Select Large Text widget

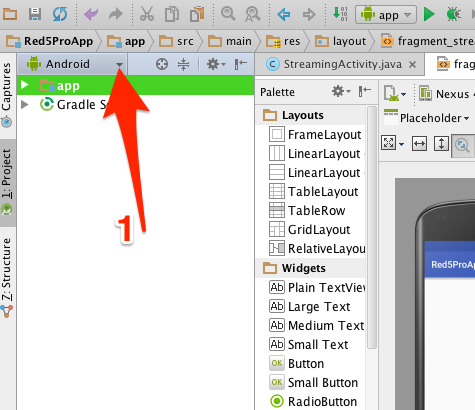(x=309, y=306)
